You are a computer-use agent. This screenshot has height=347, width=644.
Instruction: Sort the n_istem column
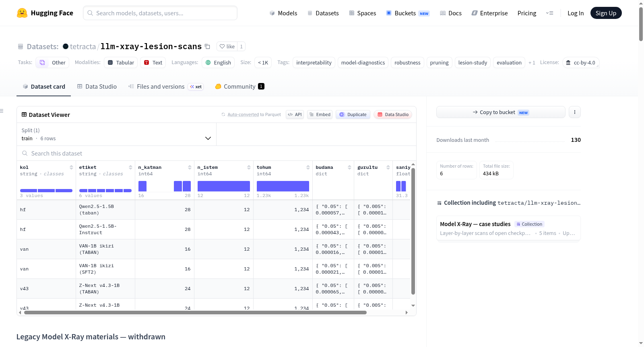point(249,167)
